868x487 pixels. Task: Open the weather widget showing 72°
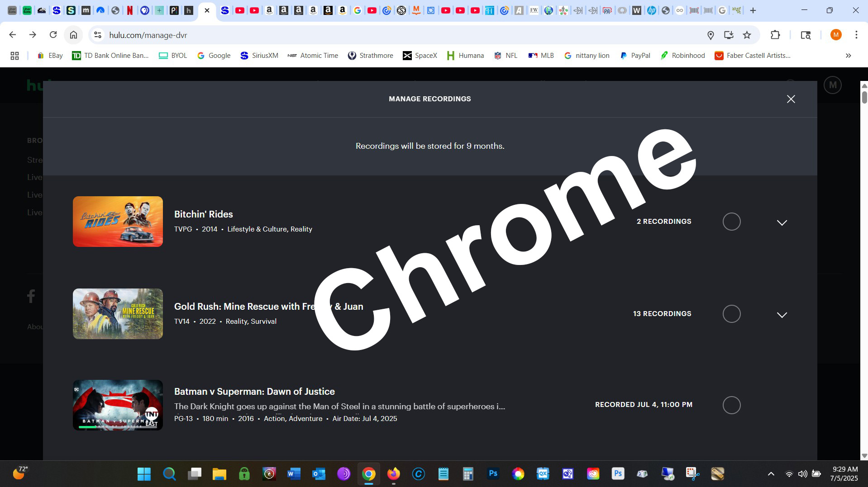tap(19, 473)
